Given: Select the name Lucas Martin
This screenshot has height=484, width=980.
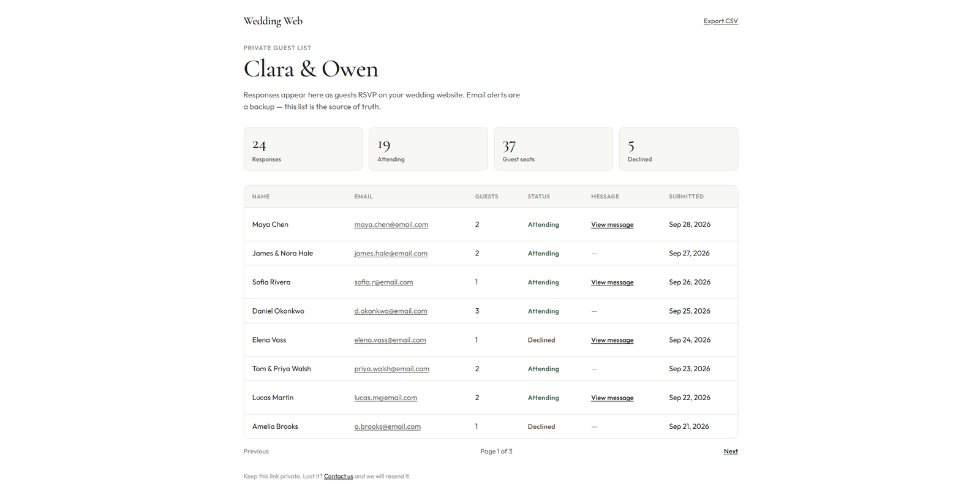Looking at the screenshot, I should (x=273, y=397).
